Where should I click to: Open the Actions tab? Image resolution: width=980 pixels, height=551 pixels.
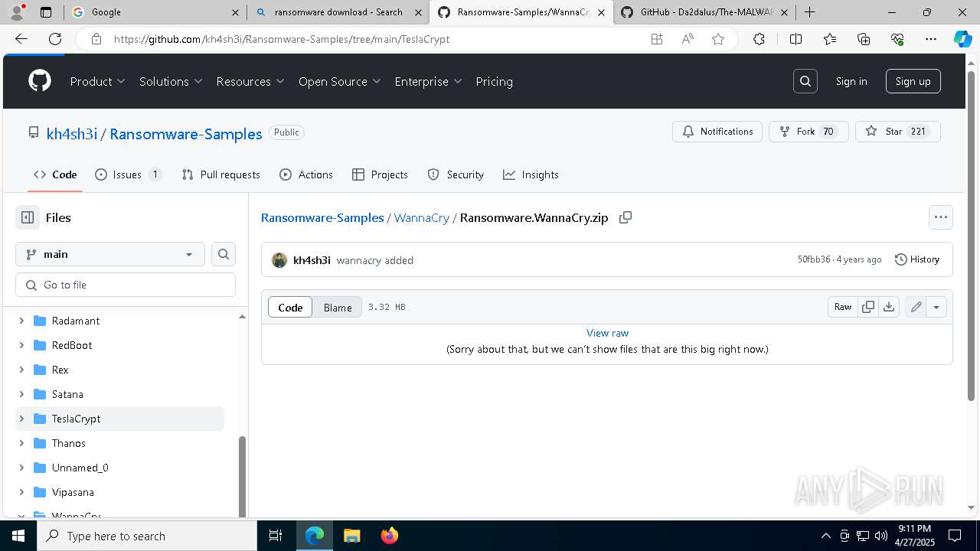tap(306, 174)
